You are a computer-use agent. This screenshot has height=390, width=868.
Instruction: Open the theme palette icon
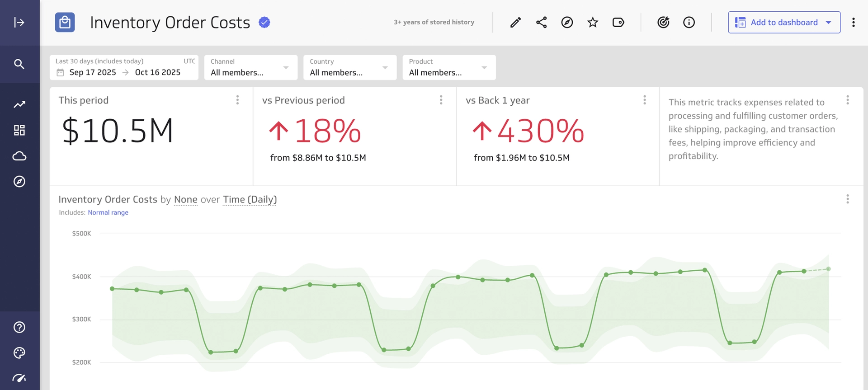tap(19, 353)
